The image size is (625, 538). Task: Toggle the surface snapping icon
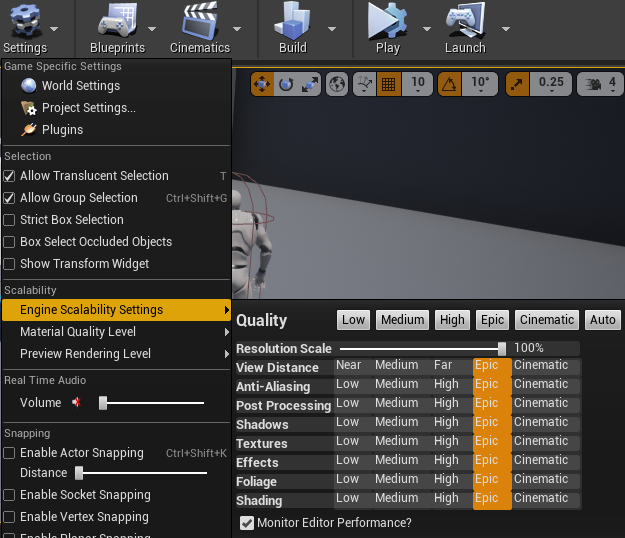pyautogui.click(x=364, y=84)
